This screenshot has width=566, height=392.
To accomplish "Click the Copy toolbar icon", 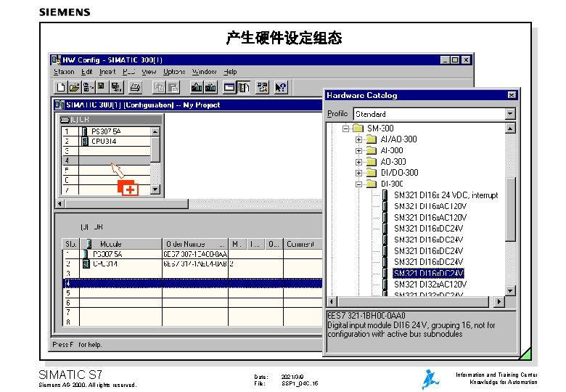I will 158,87.
